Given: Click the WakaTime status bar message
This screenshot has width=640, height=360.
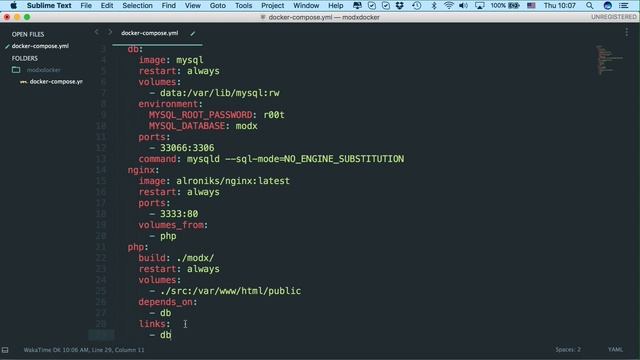Looking at the screenshot, I should click(x=84, y=350).
